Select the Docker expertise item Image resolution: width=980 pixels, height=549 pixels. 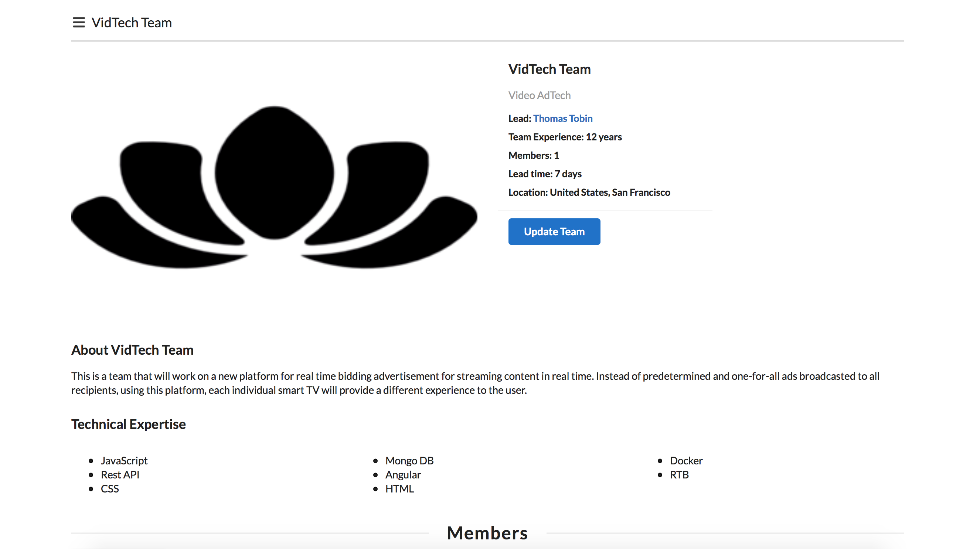click(685, 460)
